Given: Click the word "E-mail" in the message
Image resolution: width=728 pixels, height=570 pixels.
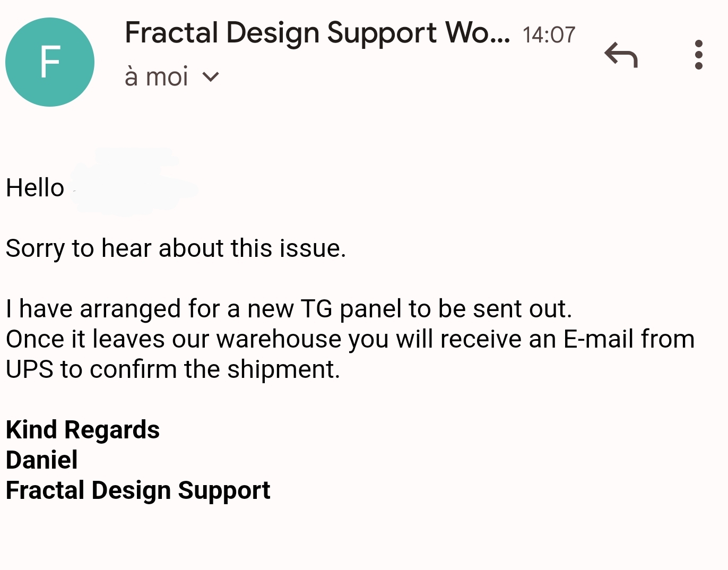Looking at the screenshot, I should [x=598, y=339].
